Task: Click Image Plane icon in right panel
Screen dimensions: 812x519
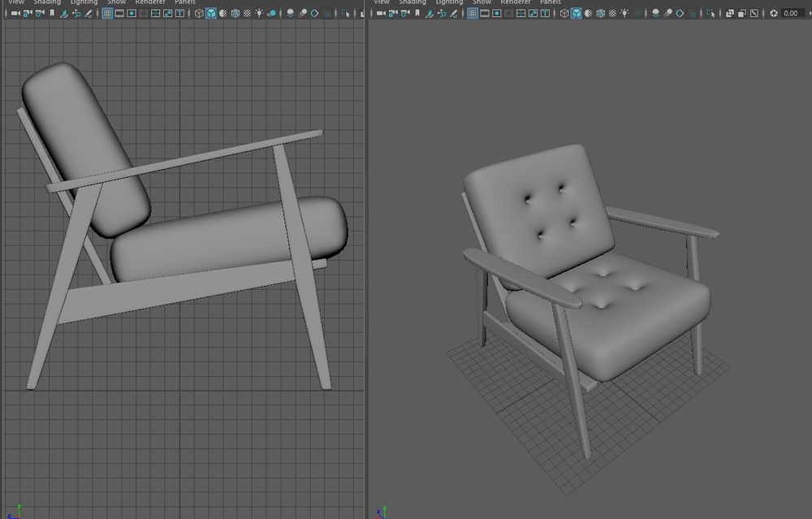Action: coord(430,14)
